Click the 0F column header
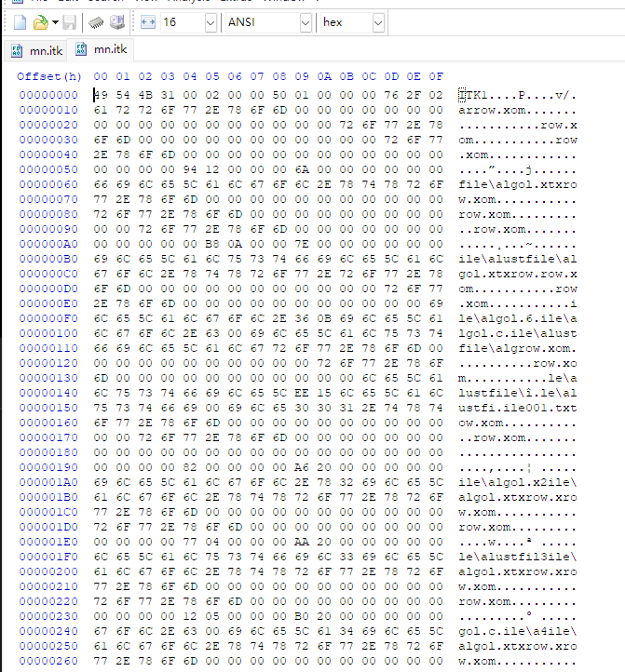The height and width of the screenshot is (672, 625). [436, 76]
